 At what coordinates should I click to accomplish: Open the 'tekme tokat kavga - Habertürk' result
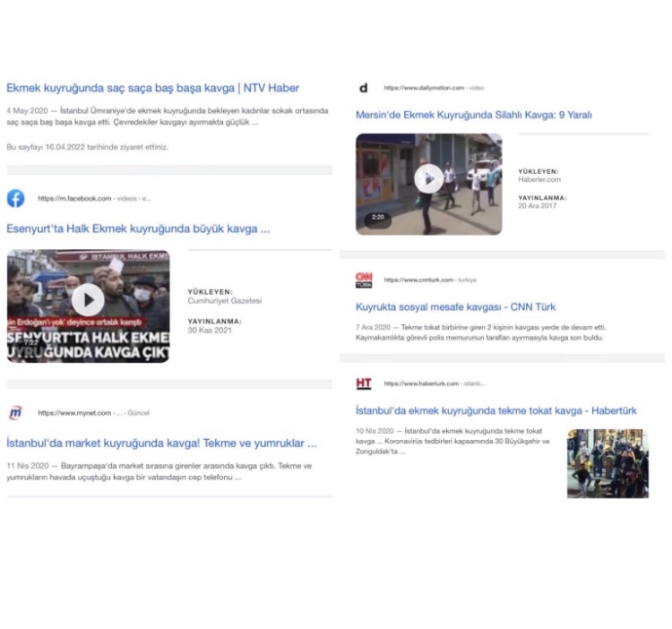click(495, 410)
